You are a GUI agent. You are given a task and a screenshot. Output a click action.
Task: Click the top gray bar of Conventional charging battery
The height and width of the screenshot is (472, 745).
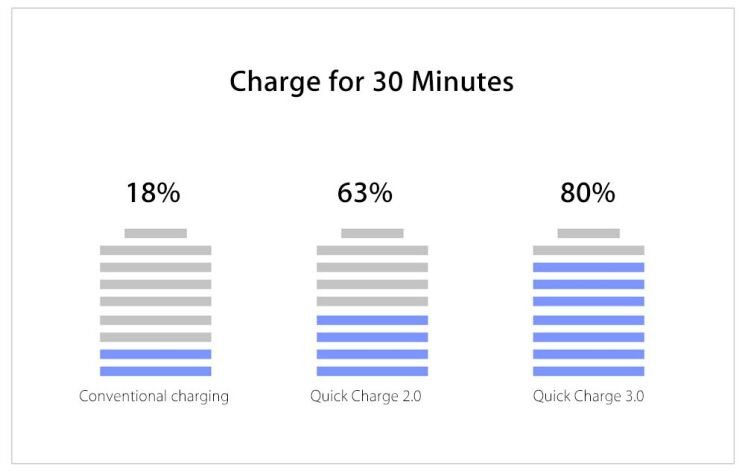pos(155,250)
